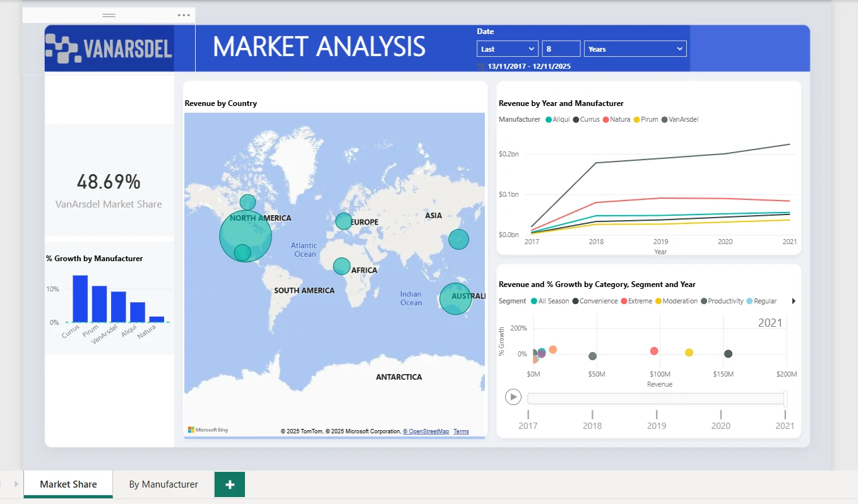Switch to the Market Share sheet tab
The image size is (858, 504).
coord(68,484)
